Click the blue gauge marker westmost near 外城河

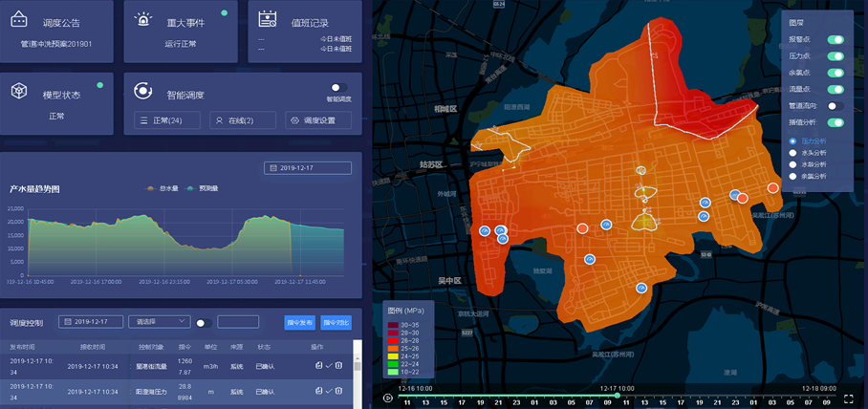(x=485, y=231)
